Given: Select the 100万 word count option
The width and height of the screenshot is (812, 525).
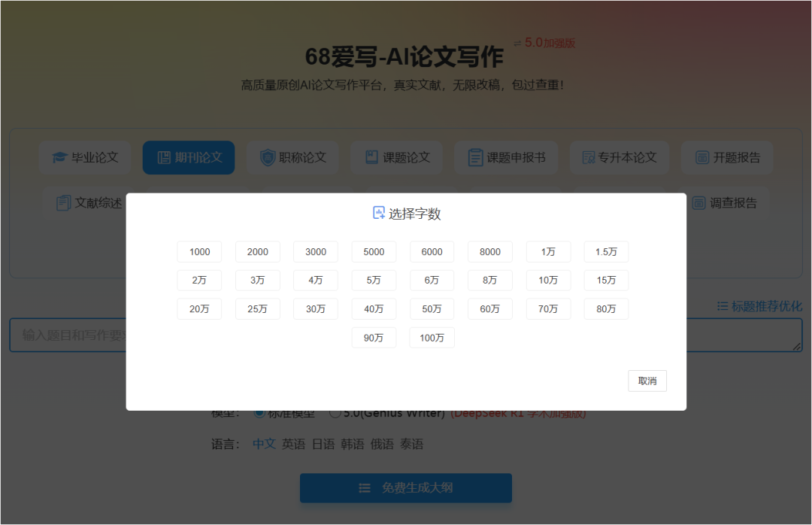Looking at the screenshot, I should [x=432, y=338].
